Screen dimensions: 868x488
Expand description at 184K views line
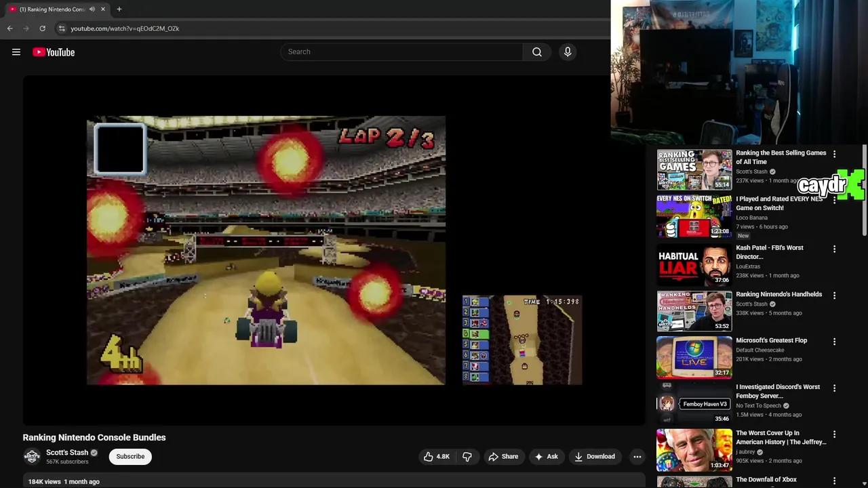click(64, 482)
